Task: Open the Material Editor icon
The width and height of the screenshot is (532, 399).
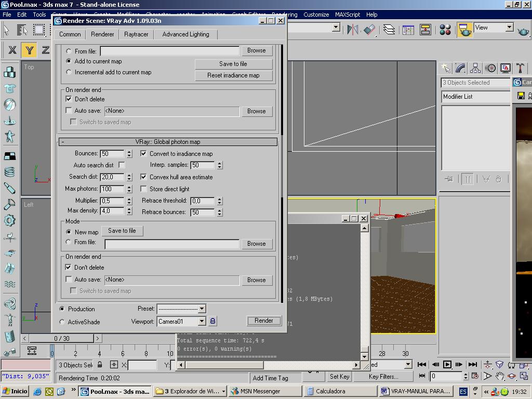Action: click(445, 30)
